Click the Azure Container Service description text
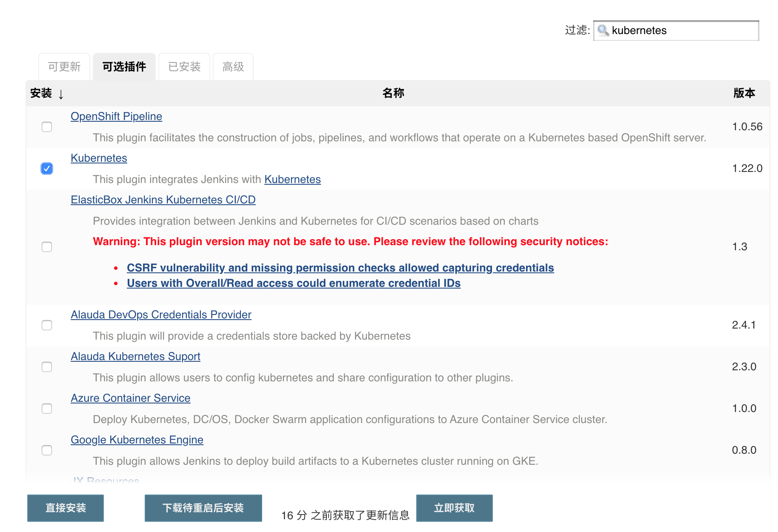 pyautogui.click(x=350, y=419)
